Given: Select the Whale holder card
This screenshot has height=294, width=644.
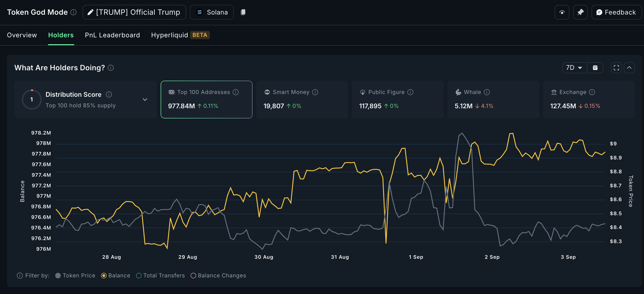Looking at the screenshot, I should click(x=493, y=99).
